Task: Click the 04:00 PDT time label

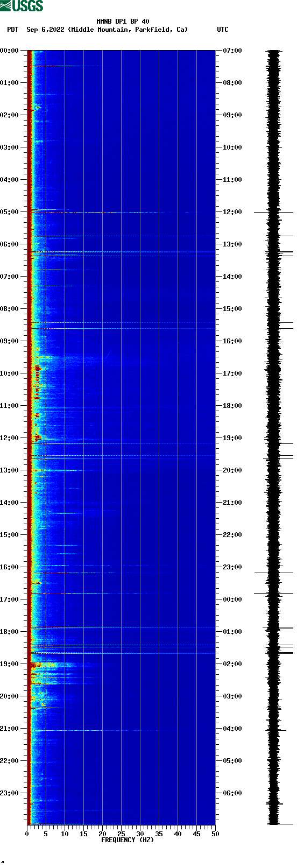Action: point(9,180)
